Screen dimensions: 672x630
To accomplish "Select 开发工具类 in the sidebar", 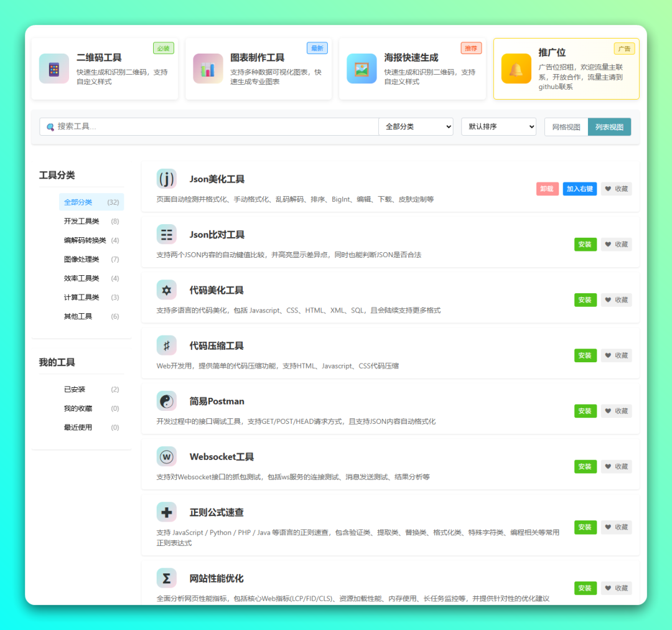I will point(82,221).
